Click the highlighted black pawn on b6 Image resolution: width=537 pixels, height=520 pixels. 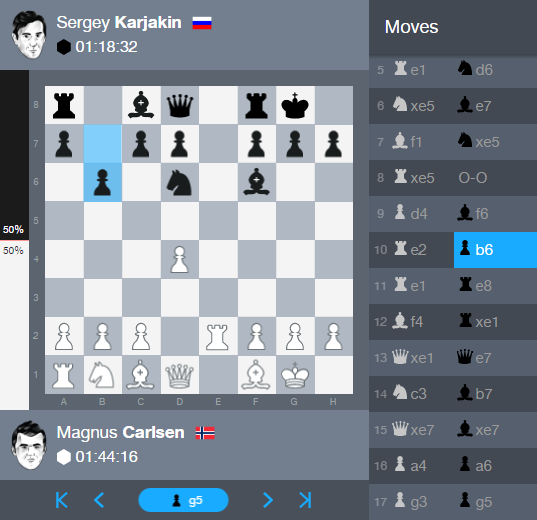102,182
